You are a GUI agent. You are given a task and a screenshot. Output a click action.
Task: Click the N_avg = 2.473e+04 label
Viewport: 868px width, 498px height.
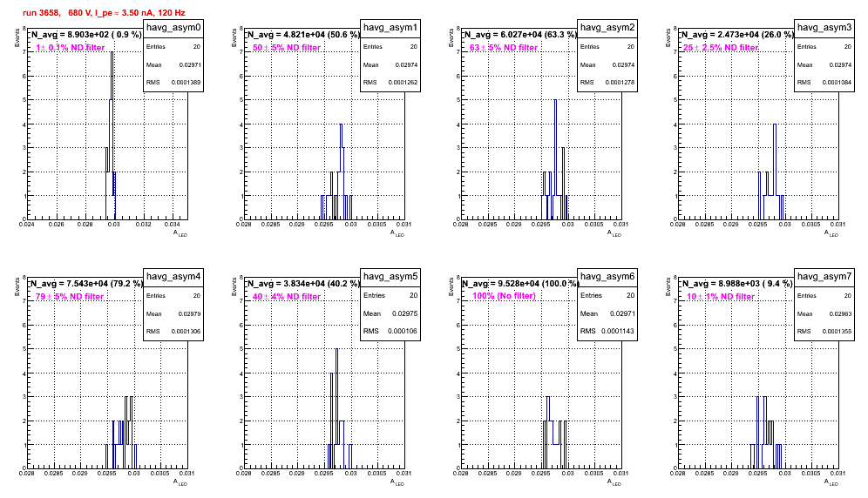click(x=736, y=34)
